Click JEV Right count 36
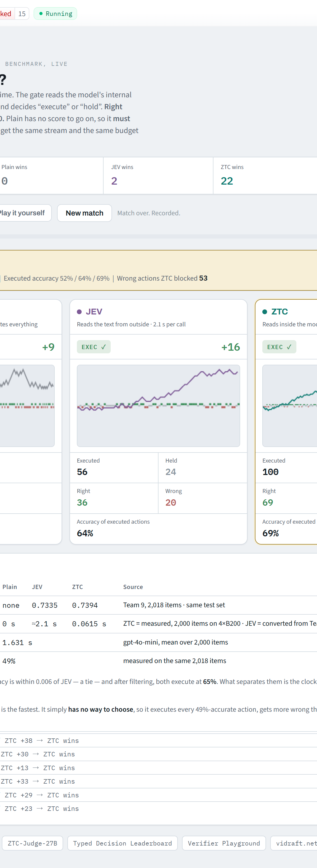 pyautogui.click(x=82, y=502)
